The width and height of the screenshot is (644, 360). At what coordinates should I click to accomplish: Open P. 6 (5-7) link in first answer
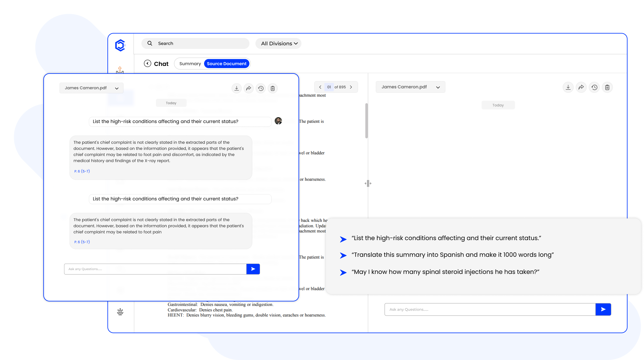(82, 171)
